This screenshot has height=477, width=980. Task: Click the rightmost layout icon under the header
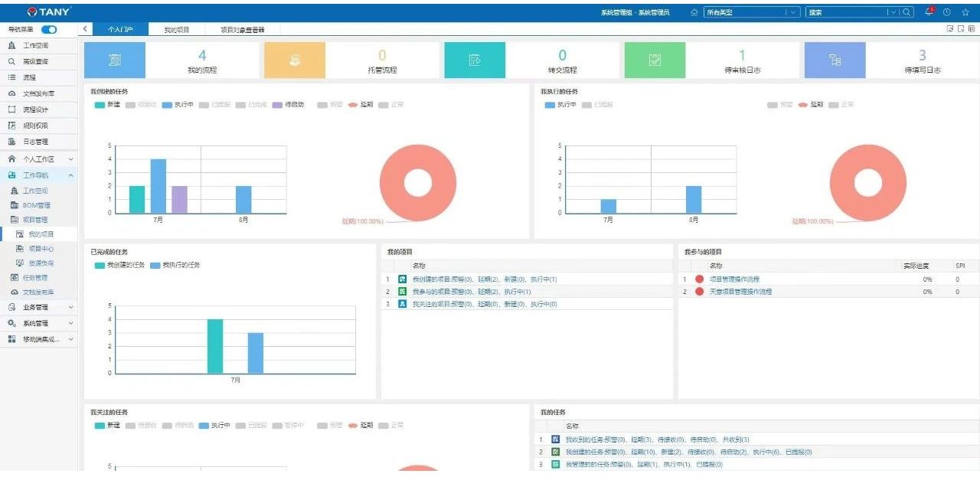tap(972, 29)
